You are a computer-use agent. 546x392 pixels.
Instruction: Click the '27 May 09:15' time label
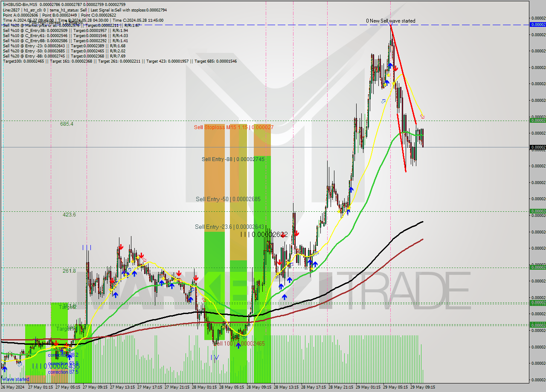click(x=95, y=387)
